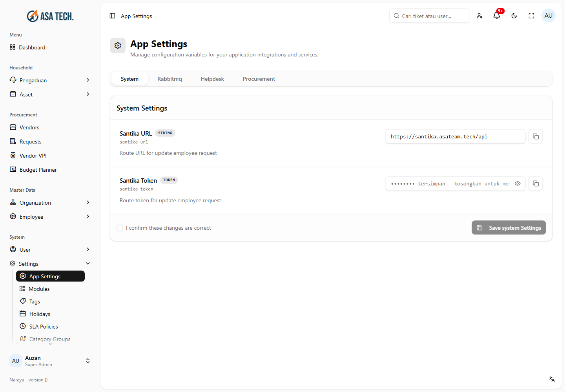Collapse the Settings menu
Image resolution: width=565 pixels, height=392 pixels.
(x=50, y=264)
